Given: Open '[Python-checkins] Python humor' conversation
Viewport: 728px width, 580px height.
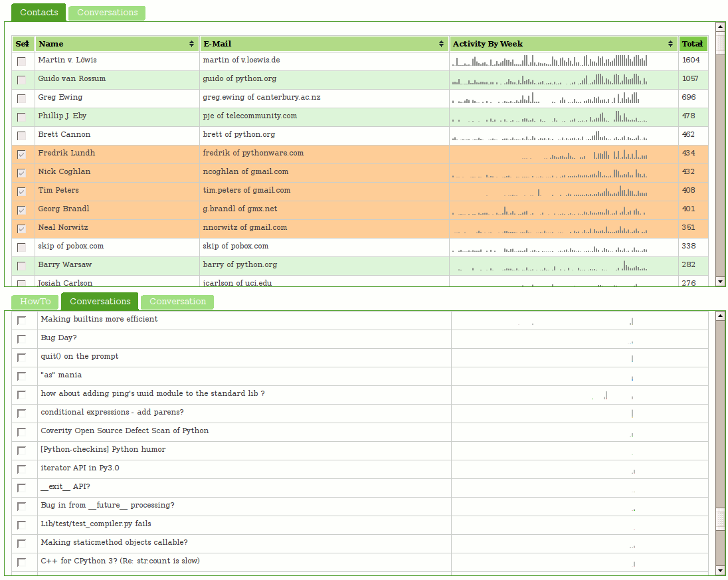Looking at the screenshot, I should (103, 449).
